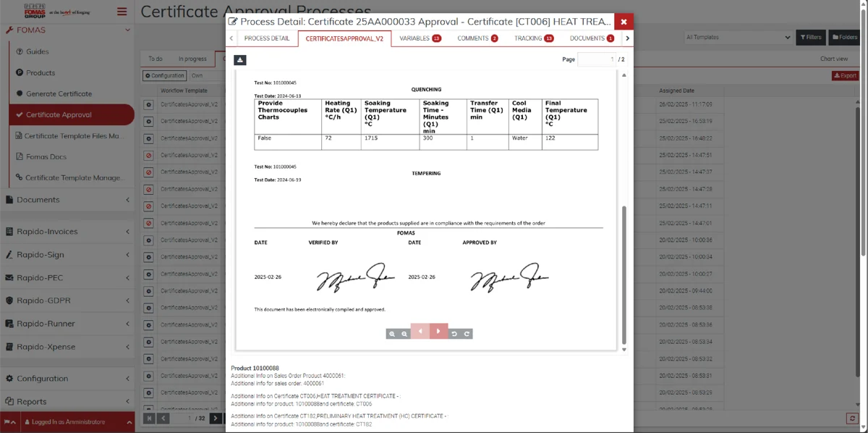Toggle the hamburger sidebar menu
The height and width of the screenshot is (433, 868).
pos(122,11)
